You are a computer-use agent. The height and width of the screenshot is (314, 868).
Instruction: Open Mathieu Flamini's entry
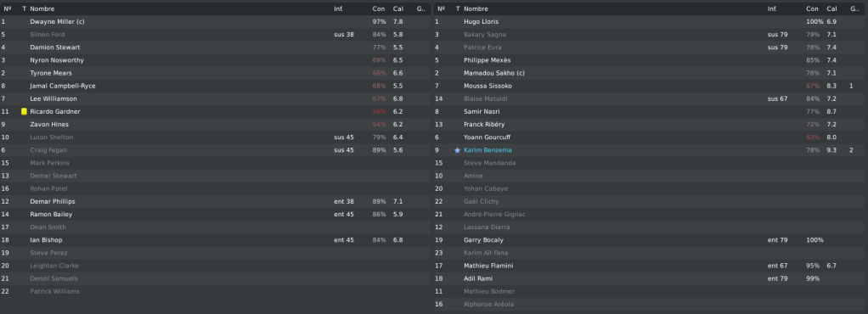pyautogui.click(x=488, y=266)
